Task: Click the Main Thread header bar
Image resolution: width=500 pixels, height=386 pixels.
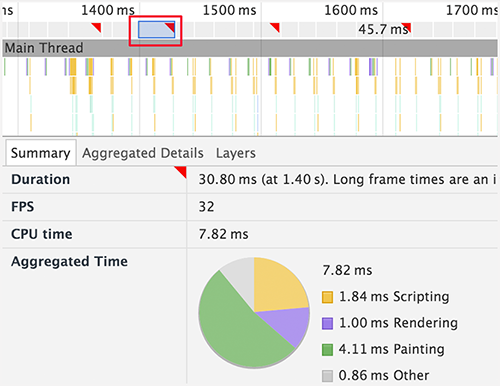Action: pyautogui.click(x=250, y=48)
